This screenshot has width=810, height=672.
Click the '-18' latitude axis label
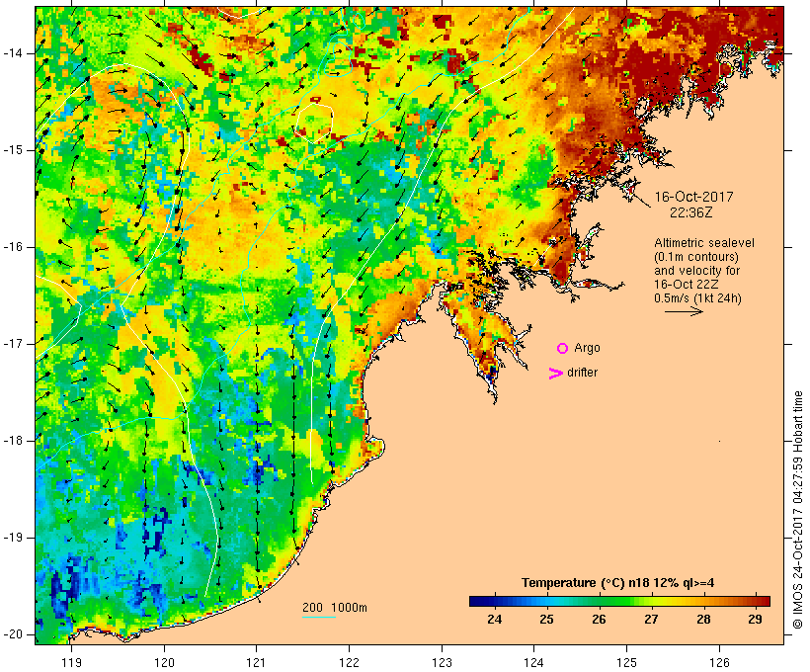coord(13,441)
